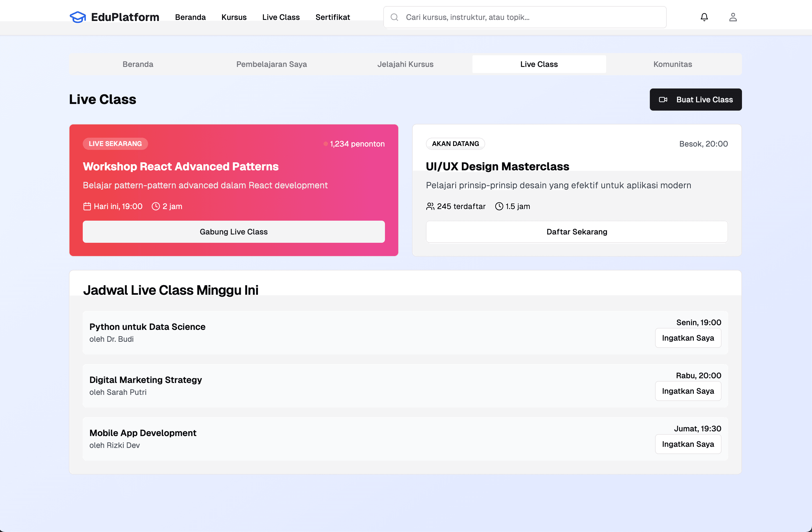Click the UI/UX masterclass description text
812x532 pixels.
(x=558, y=186)
